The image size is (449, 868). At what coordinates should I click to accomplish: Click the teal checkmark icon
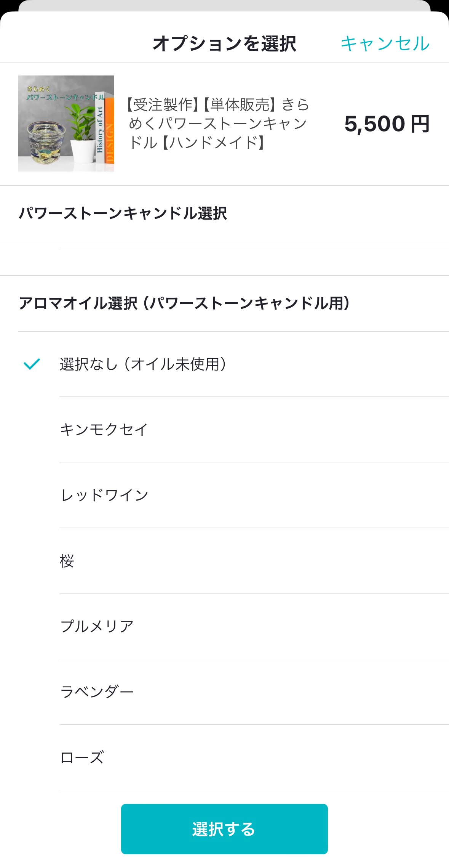click(32, 364)
